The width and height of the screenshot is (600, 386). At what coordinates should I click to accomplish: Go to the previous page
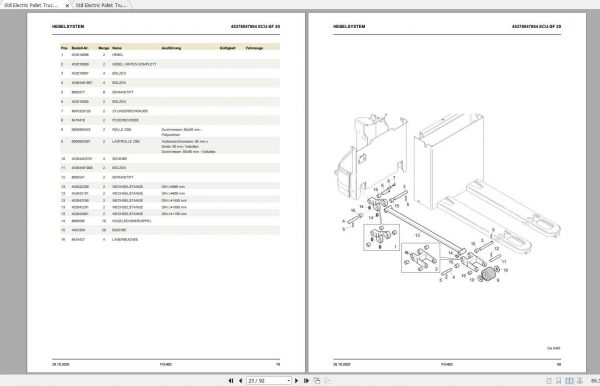[240, 381]
